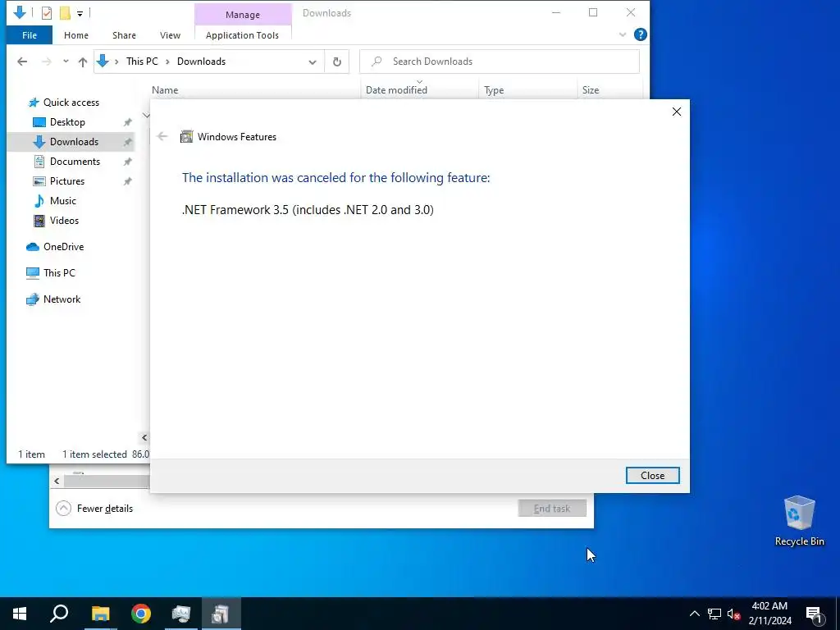Open Videos folder in sidebar
The image size is (840, 630).
click(64, 221)
